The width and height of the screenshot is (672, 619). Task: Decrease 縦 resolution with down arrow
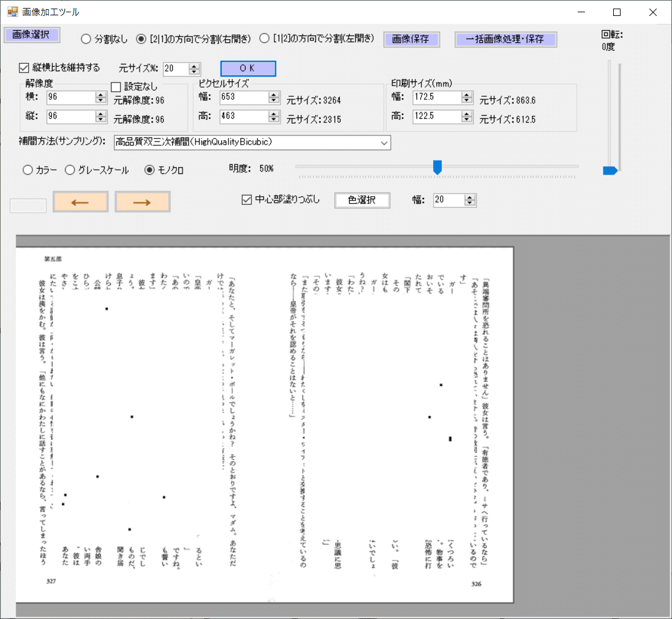[100, 119]
